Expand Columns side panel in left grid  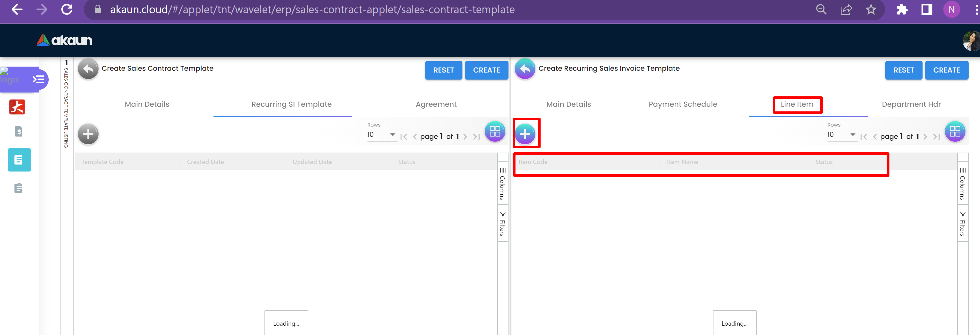(x=503, y=184)
